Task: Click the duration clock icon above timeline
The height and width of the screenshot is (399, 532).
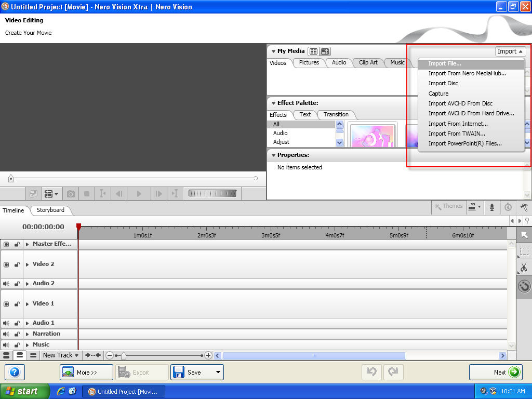Action: pyautogui.click(x=508, y=207)
